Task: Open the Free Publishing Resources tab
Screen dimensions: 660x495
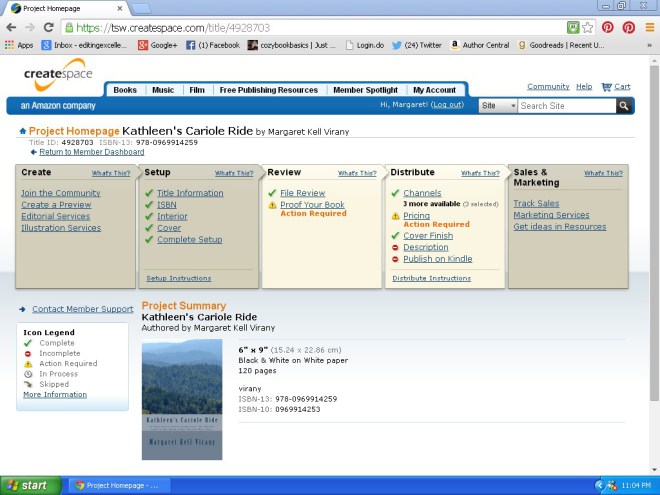Action: (x=268, y=90)
